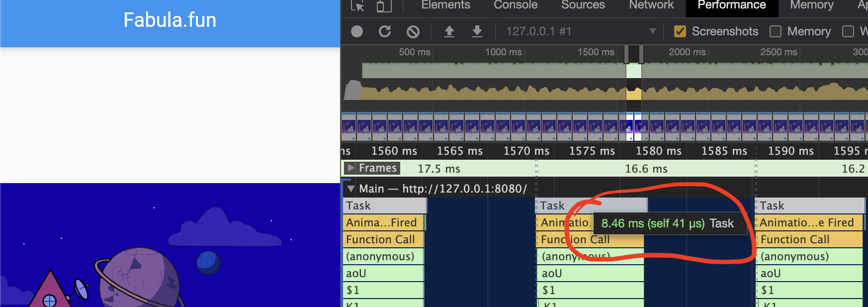Screen dimensions: 868x307
Task: Open the Sources tab
Action: tap(583, 5)
